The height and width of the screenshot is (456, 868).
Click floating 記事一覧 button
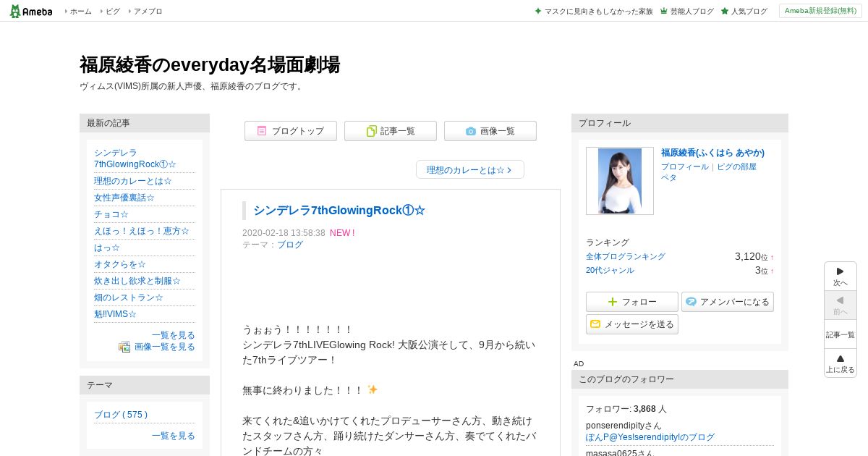[x=841, y=334]
